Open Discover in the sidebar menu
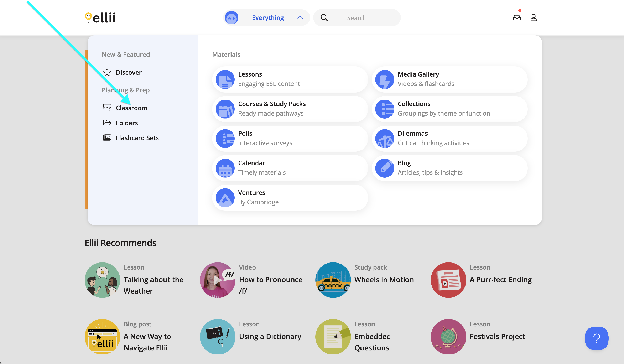 click(129, 72)
